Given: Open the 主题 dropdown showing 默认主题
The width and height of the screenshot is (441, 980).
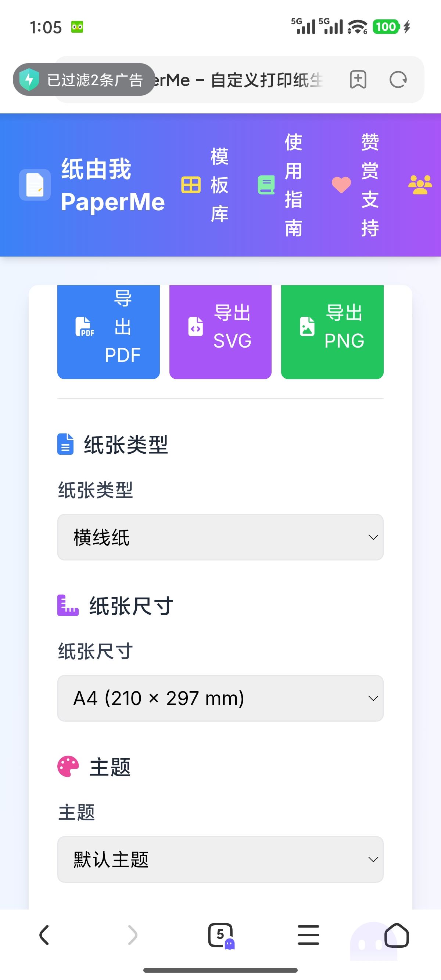Looking at the screenshot, I should (x=220, y=859).
